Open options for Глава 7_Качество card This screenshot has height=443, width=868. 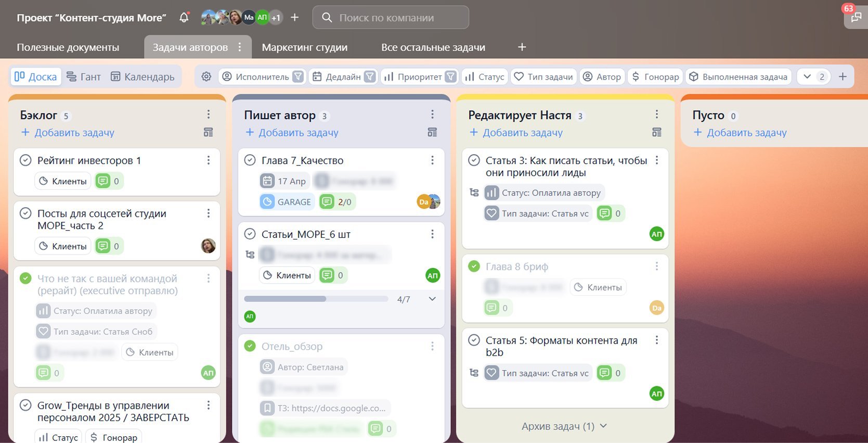[432, 160]
